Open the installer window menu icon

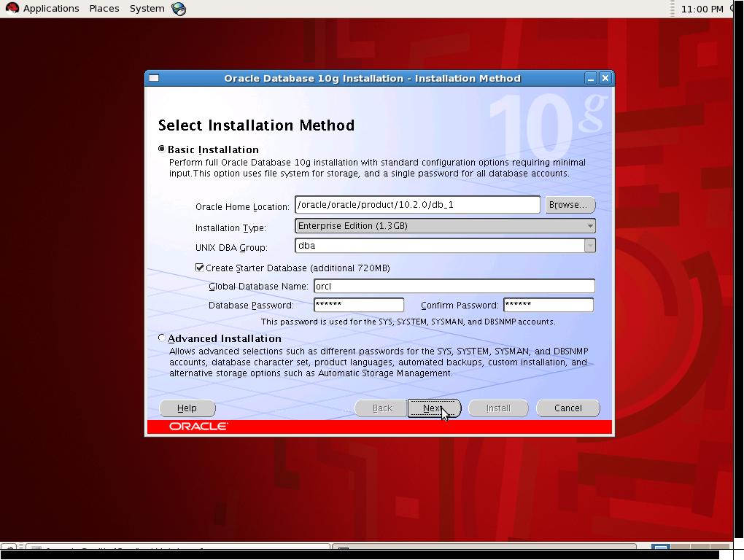[154, 78]
